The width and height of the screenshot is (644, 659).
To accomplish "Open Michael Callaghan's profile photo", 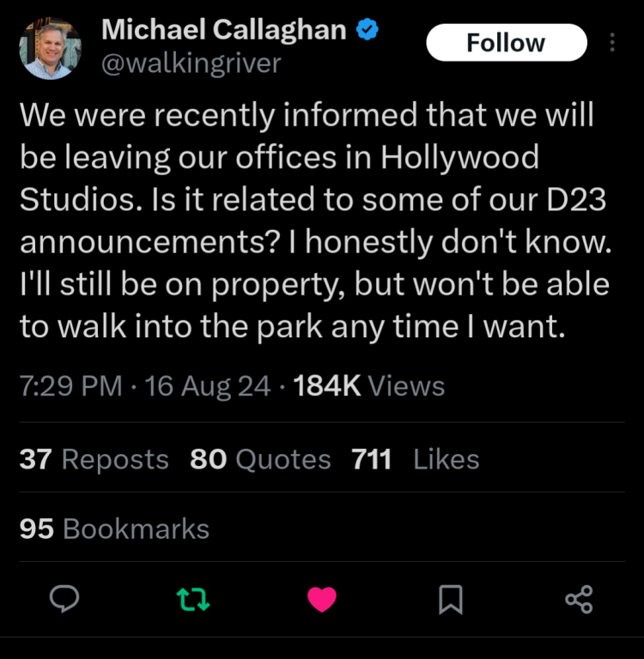I will coord(51,48).
